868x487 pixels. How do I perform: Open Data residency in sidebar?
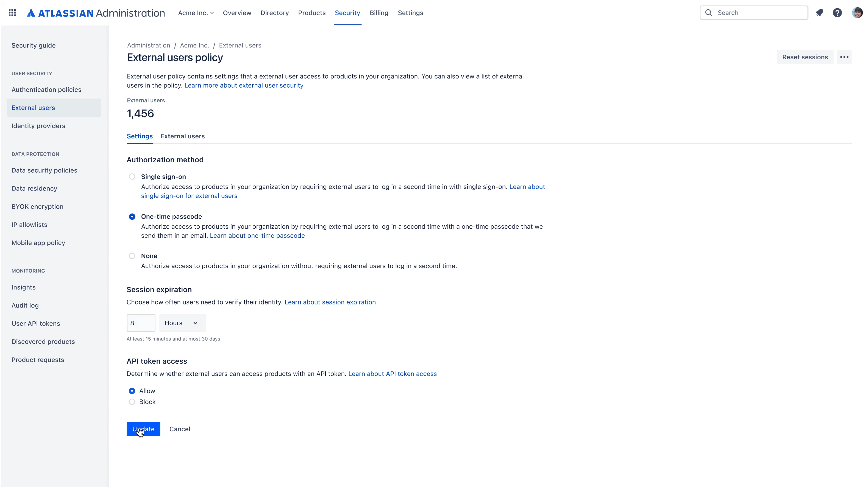(34, 188)
